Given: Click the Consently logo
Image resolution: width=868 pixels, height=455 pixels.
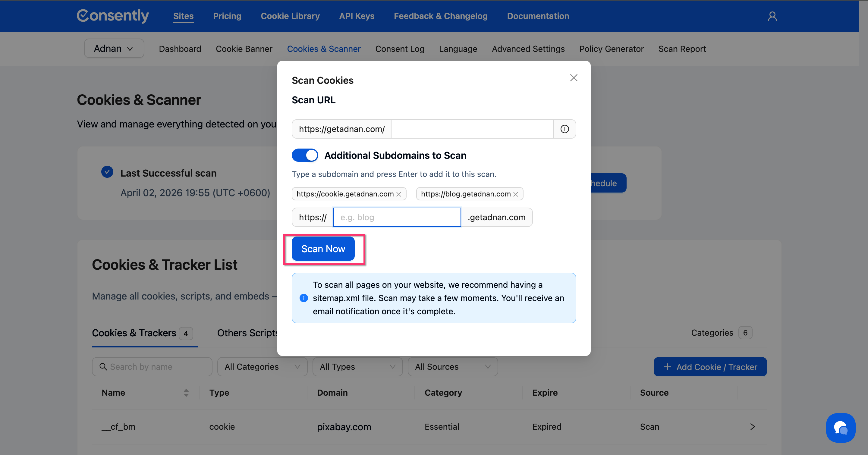Looking at the screenshot, I should (x=113, y=16).
